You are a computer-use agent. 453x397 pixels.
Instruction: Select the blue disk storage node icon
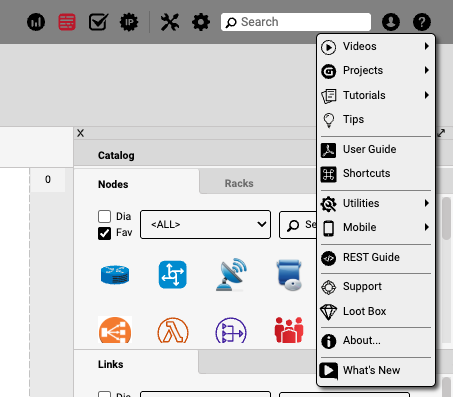(x=289, y=275)
